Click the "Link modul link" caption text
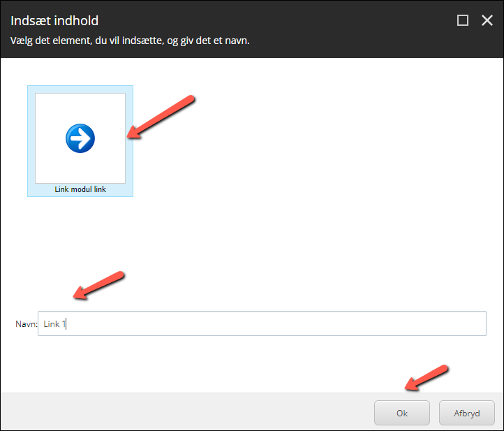Screen dimensions: 504x431 (x=80, y=189)
